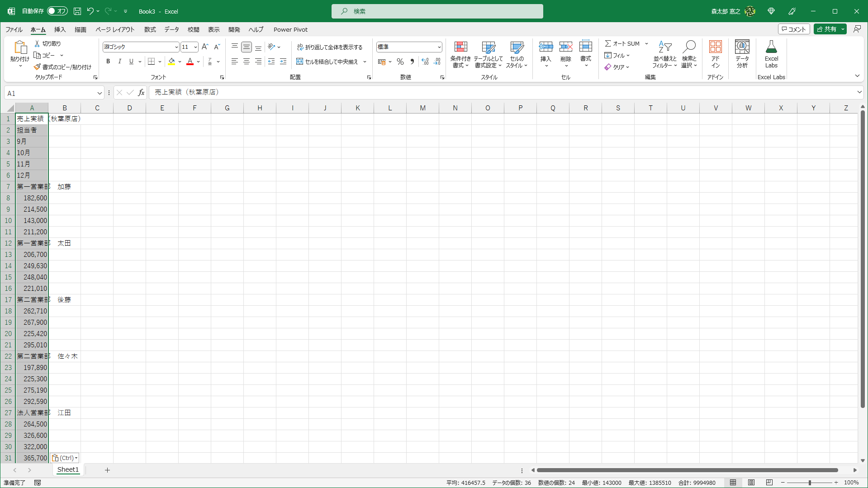Click the Paste Options (Ctrl) button
The image size is (868, 488).
[x=64, y=458]
